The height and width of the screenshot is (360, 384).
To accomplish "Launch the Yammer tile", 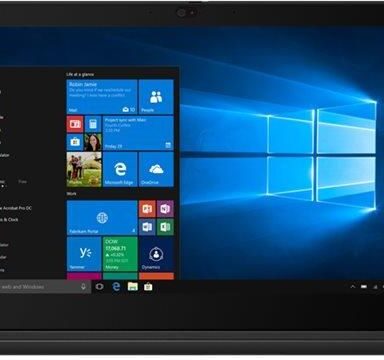I will pyautogui.click(x=84, y=254).
